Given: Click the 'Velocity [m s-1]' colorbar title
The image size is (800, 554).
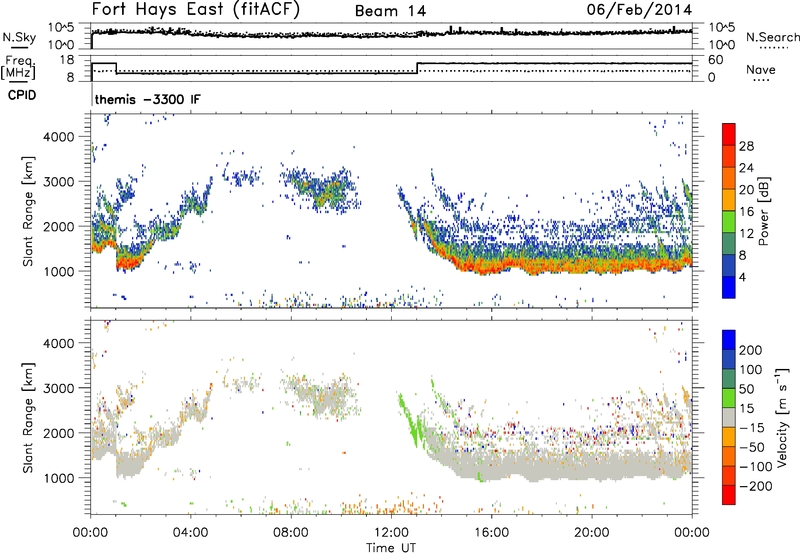Looking at the screenshot, I should point(782,417).
